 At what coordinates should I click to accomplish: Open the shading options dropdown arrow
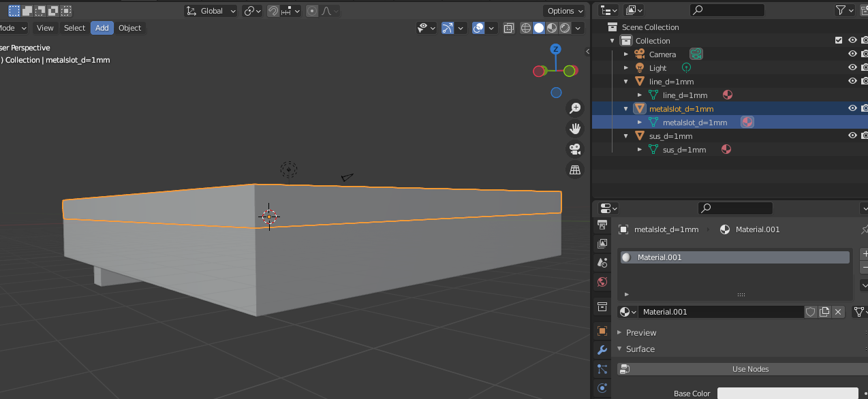coord(579,28)
